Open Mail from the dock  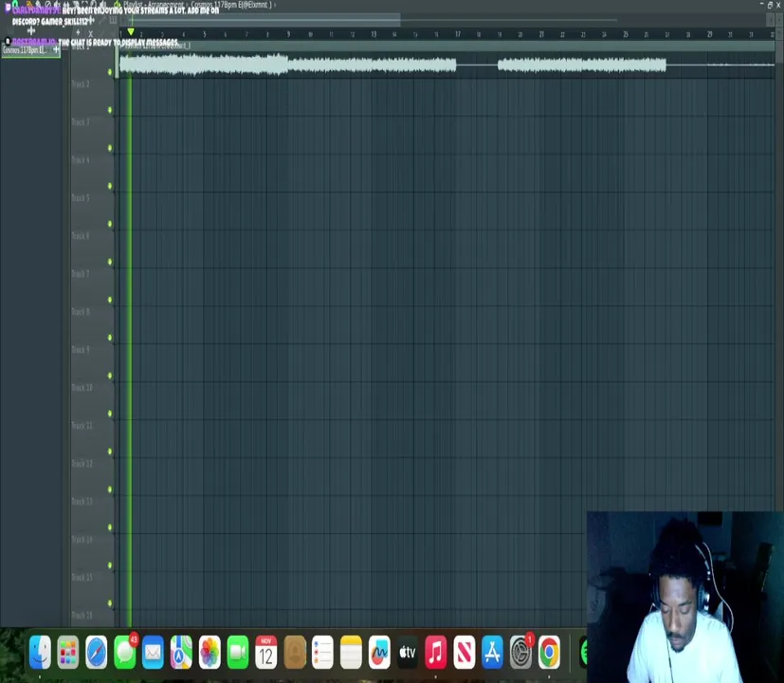tap(153, 653)
